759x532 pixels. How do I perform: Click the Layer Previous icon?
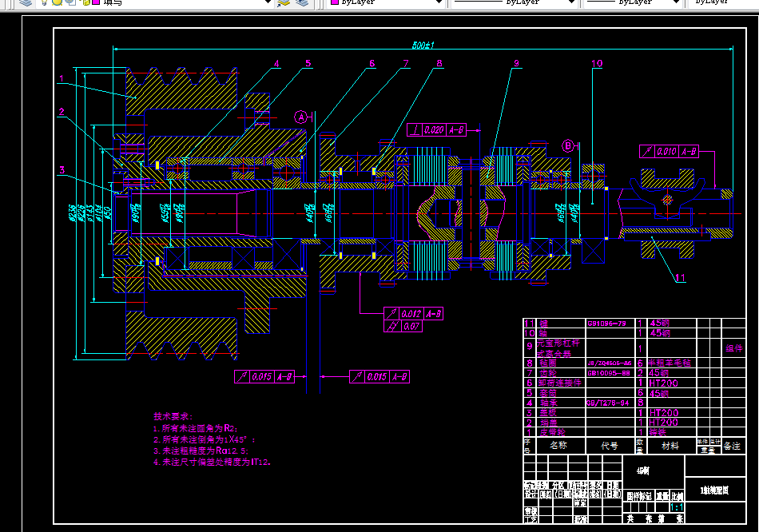coord(302,2)
